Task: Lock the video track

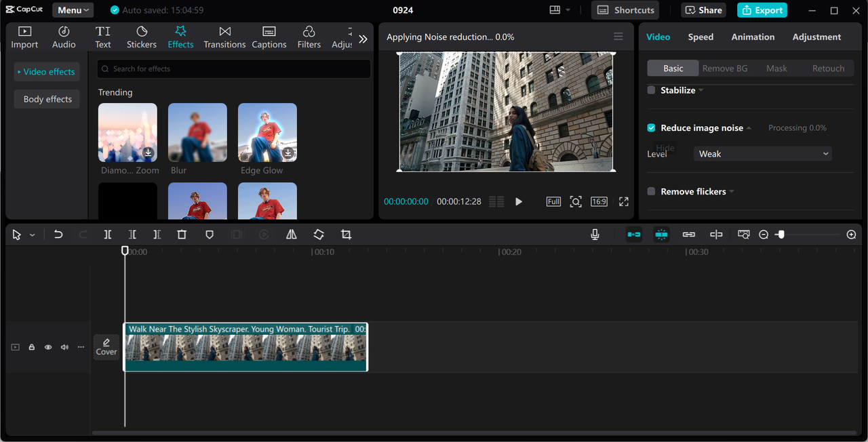Action: [x=31, y=347]
